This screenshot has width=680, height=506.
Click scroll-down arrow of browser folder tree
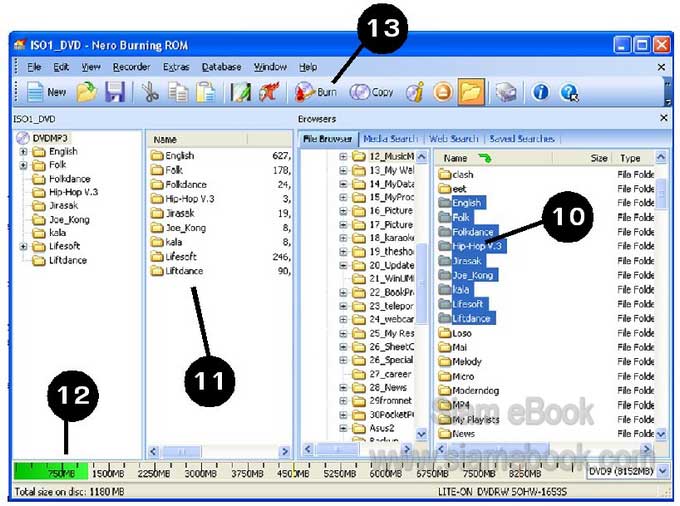coord(421,434)
